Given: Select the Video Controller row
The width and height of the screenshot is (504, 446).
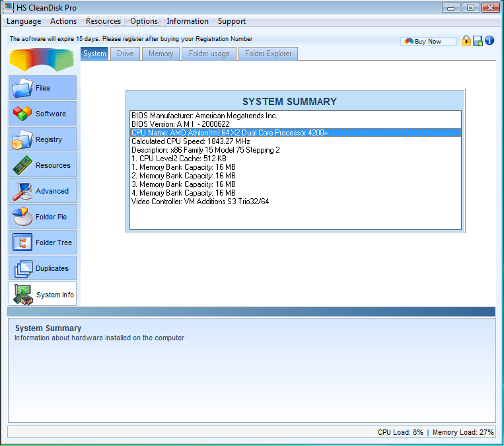Looking at the screenshot, I should 295,202.
